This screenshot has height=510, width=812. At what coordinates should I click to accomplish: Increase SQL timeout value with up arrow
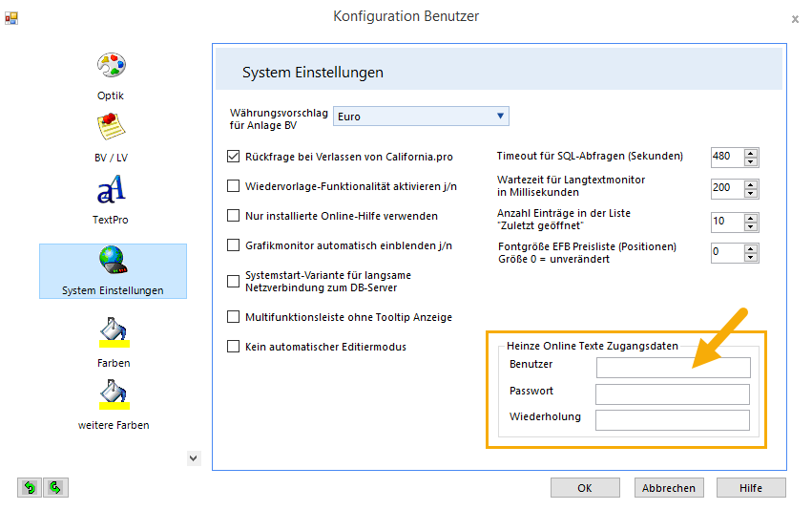click(x=751, y=153)
